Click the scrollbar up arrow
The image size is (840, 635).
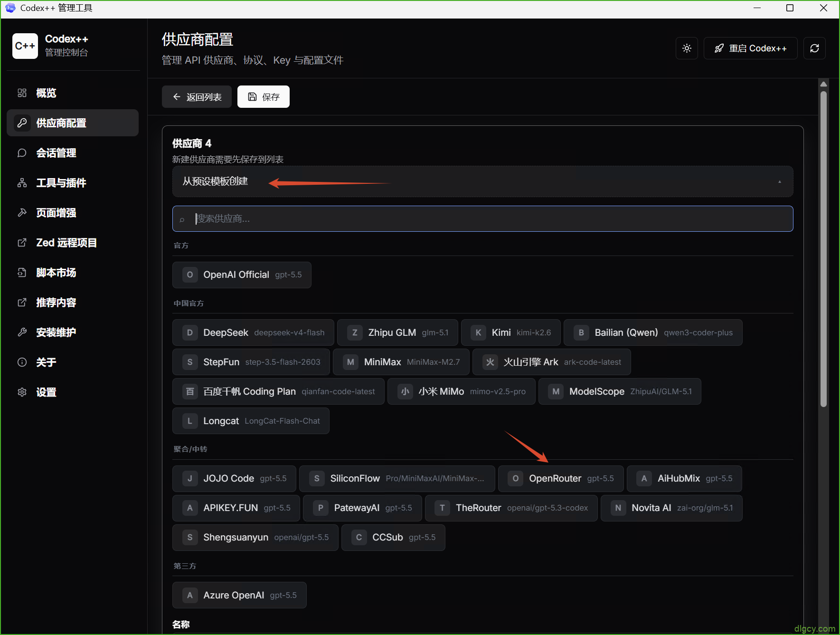pyautogui.click(x=823, y=84)
